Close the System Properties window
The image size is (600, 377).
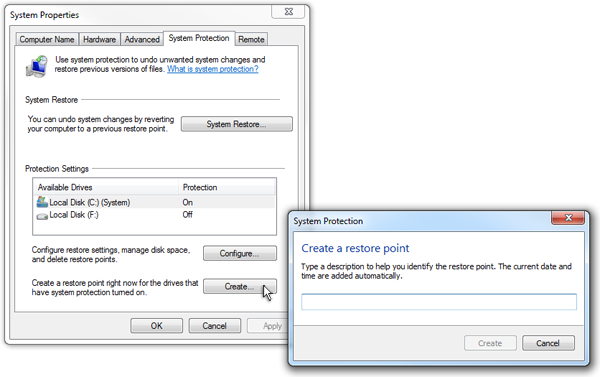(x=289, y=12)
